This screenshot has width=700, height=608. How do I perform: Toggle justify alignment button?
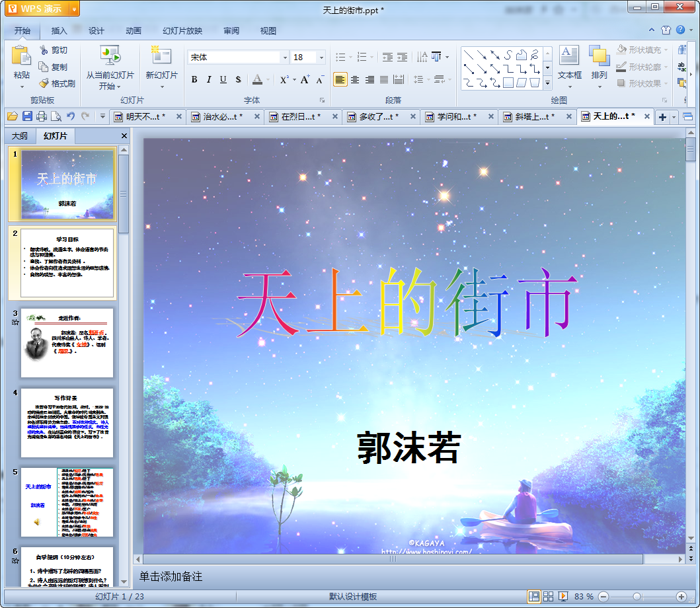(x=384, y=79)
